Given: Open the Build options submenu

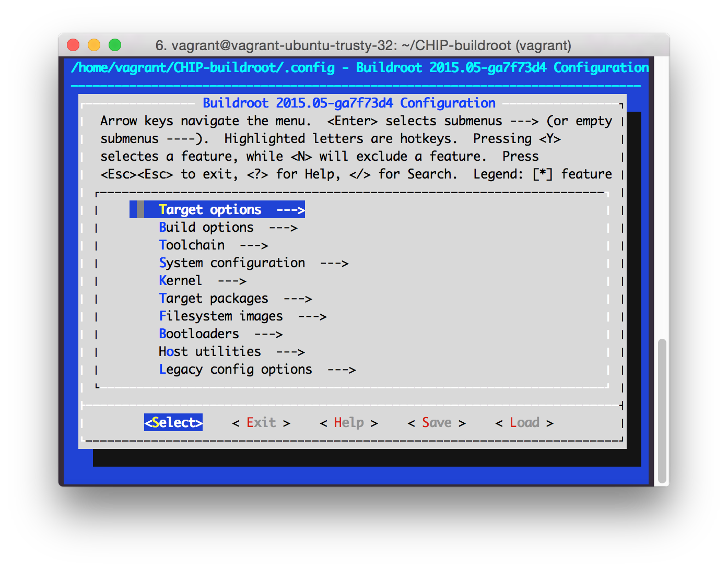Looking at the screenshot, I should [206, 227].
